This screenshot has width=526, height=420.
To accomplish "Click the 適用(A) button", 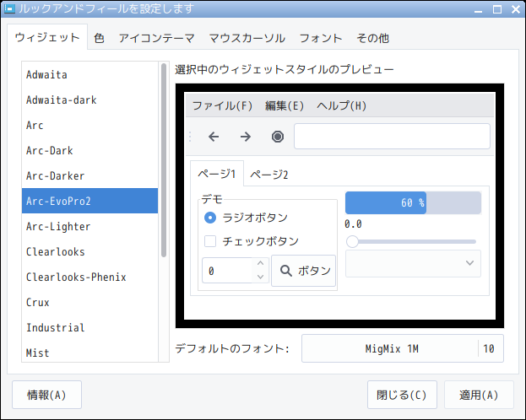I will (x=479, y=395).
